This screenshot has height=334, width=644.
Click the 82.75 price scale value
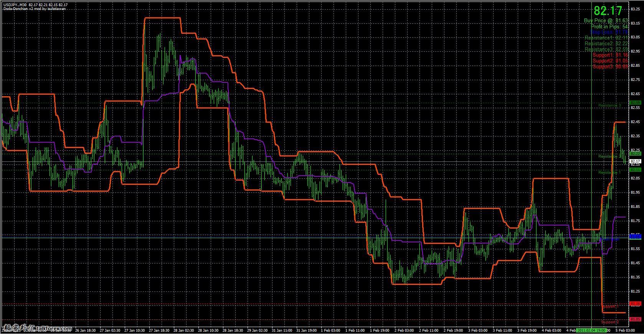click(x=636, y=80)
